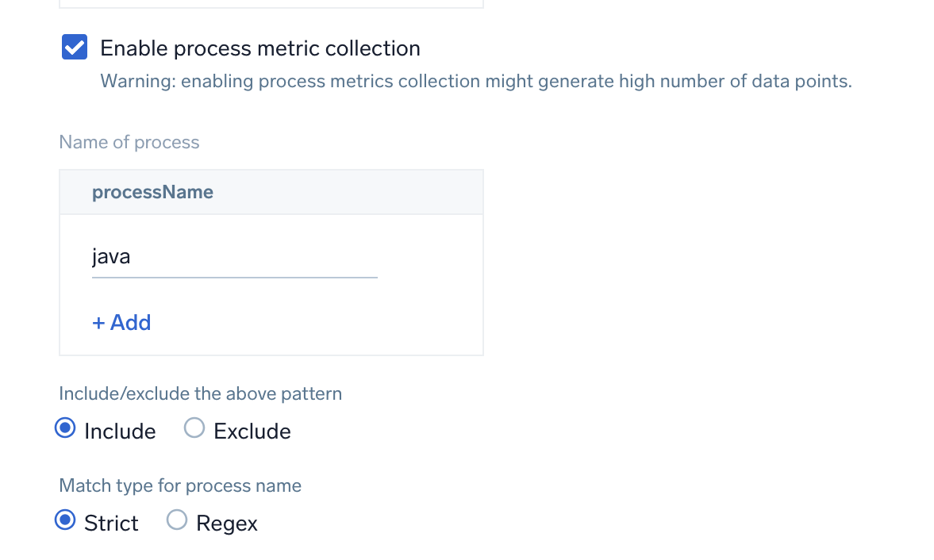Select the Include radio button
Image resolution: width=934 pixels, height=560 pixels.
coord(64,428)
